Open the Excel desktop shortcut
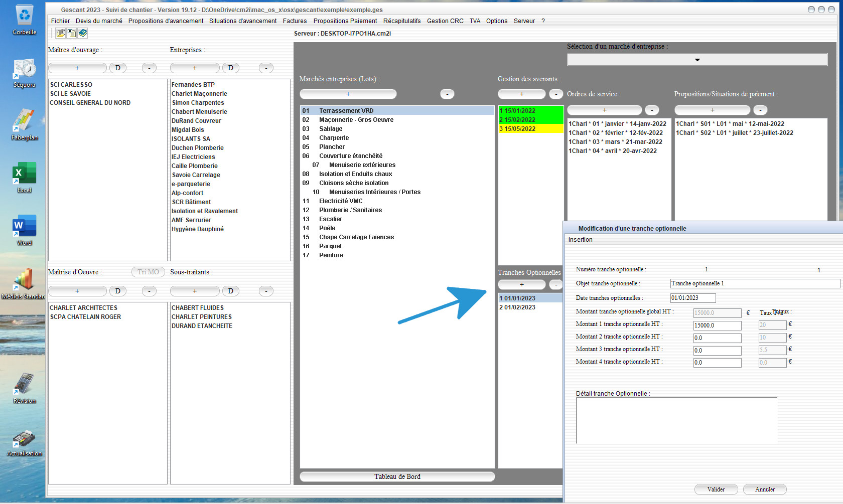 coord(25,178)
